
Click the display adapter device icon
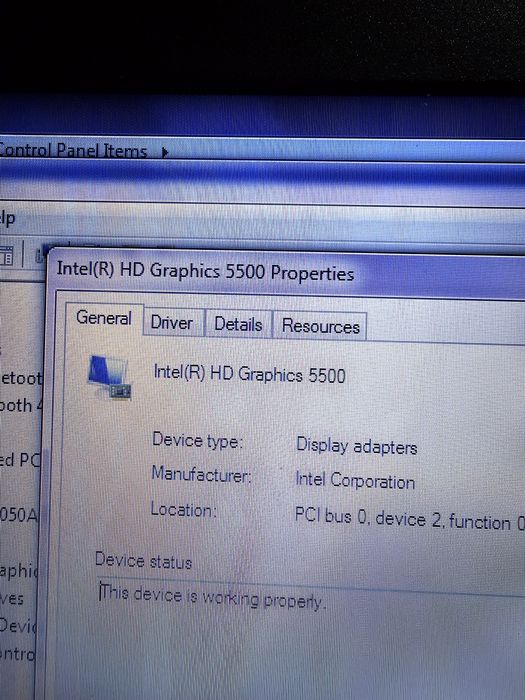tap(110, 377)
